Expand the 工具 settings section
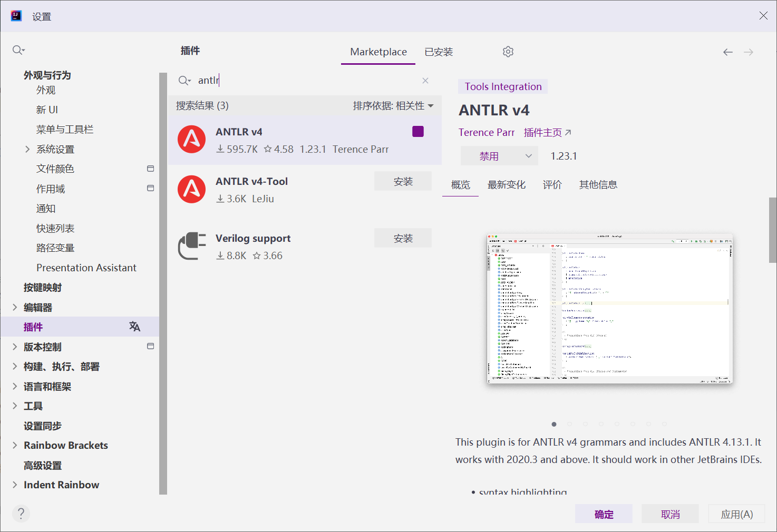 15,406
